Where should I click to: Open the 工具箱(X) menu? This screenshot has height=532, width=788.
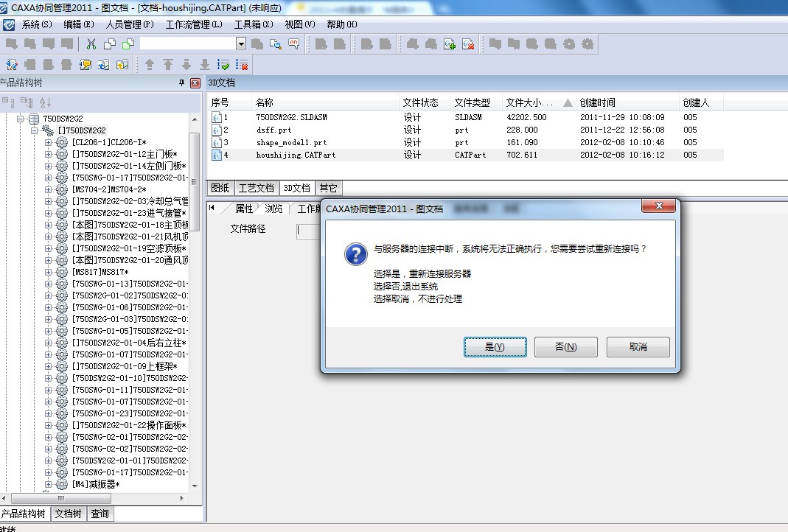coord(254,24)
